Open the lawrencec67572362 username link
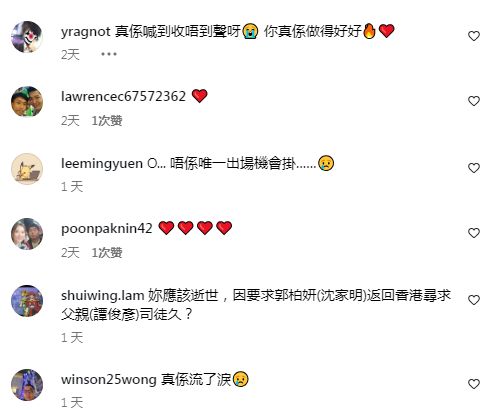This screenshot has height=410, width=481. pos(123,97)
